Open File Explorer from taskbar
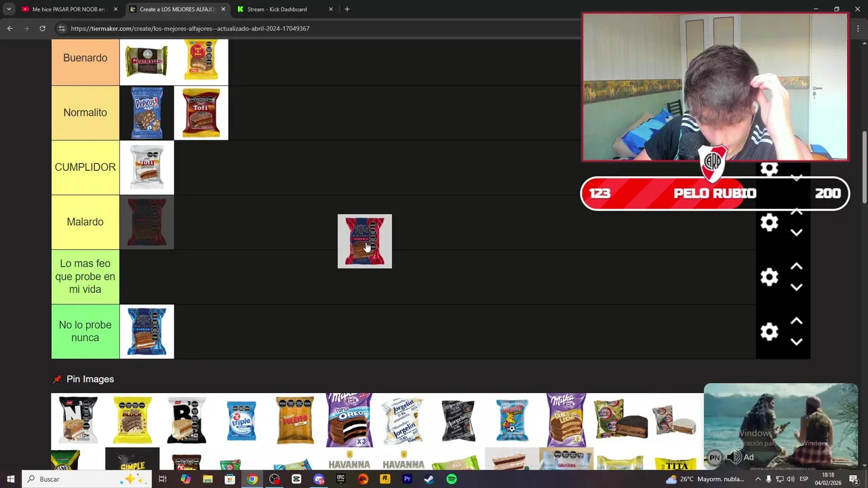The width and height of the screenshot is (868, 488). pyautogui.click(x=208, y=479)
